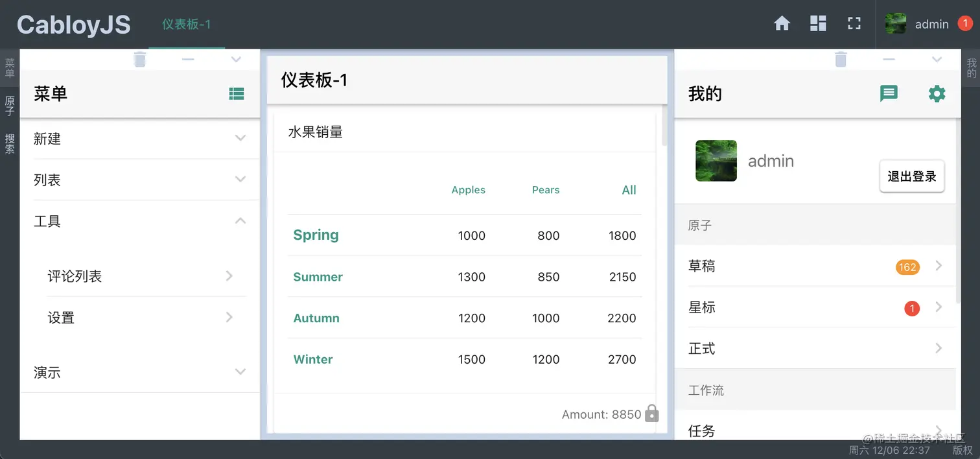The width and height of the screenshot is (980, 459).
Task: Expand the 新建 menu group
Action: pos(140,138)
